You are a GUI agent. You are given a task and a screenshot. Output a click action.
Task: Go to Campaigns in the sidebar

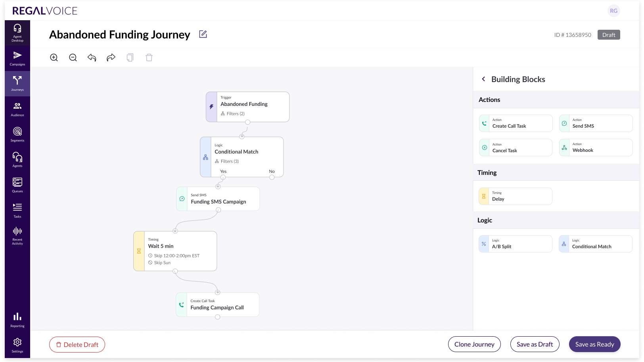17,58
